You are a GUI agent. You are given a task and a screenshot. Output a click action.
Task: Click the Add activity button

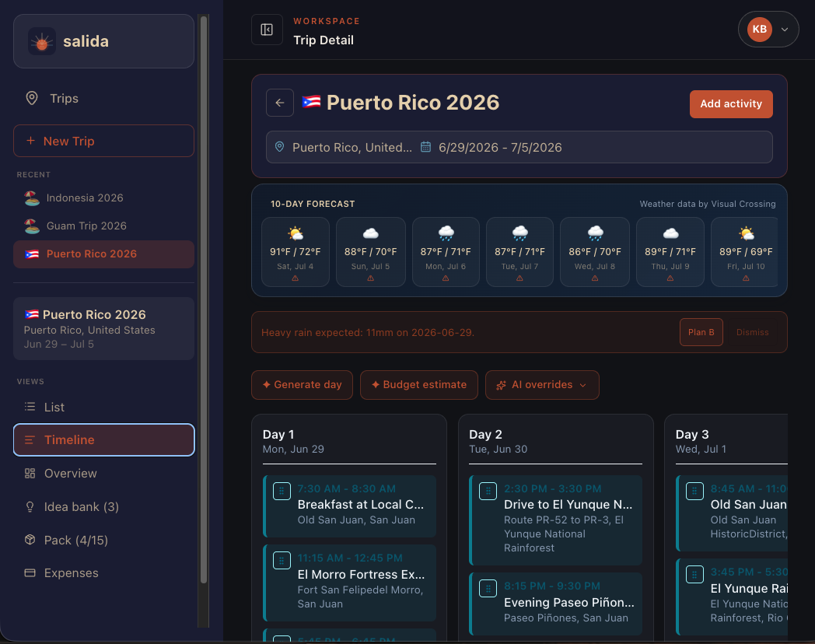click(x=731, y=104)
